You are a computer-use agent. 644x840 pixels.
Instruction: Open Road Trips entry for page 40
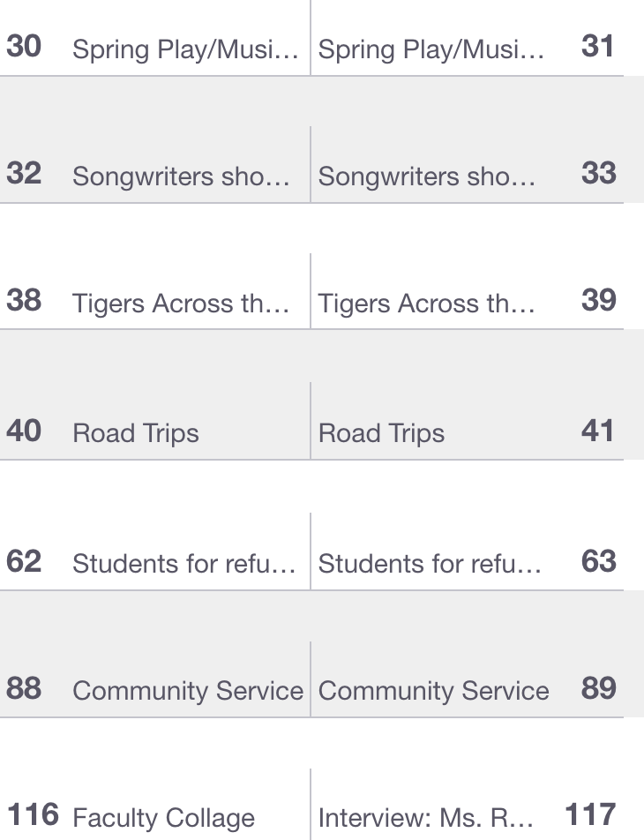[136, 433]
